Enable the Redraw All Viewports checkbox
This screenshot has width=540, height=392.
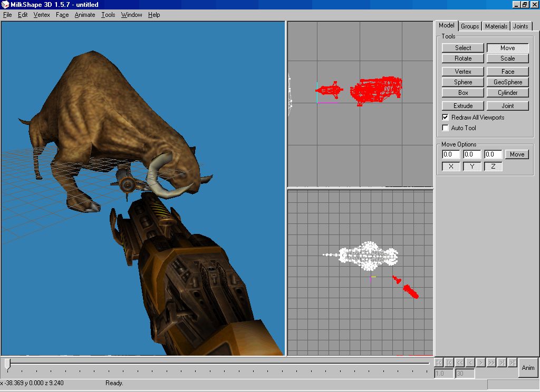point(445,117)
